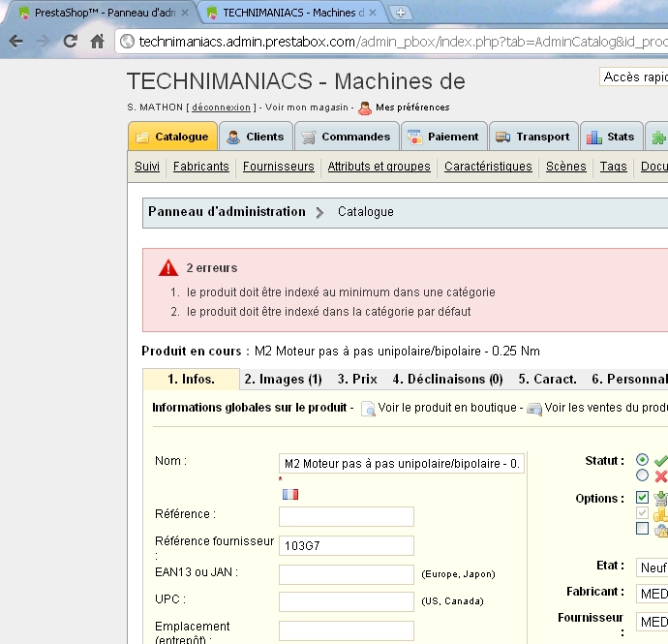Open the Mes préférences link
This screenshot has height=644, width=668.
[412, 107]
